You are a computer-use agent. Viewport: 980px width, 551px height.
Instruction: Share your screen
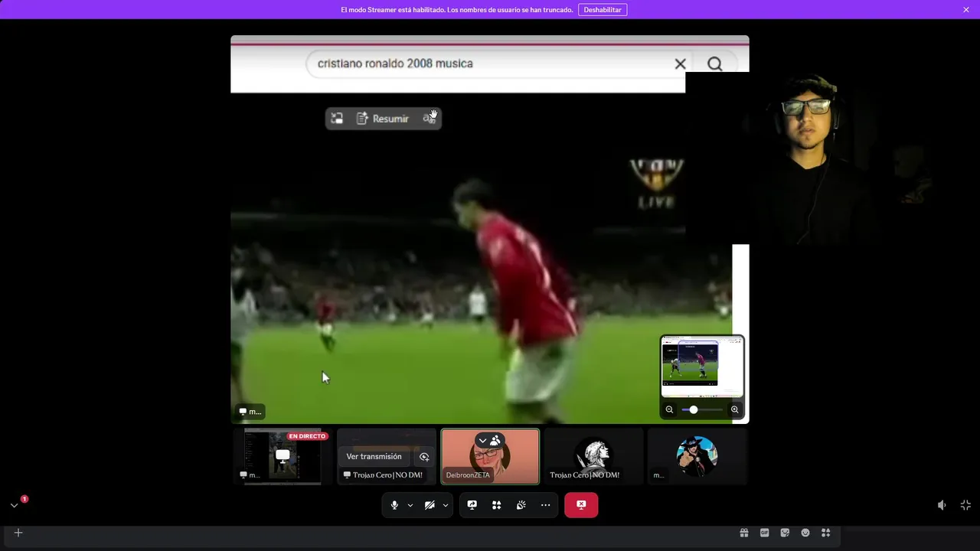pyautogui.click(x=472, y=505)
